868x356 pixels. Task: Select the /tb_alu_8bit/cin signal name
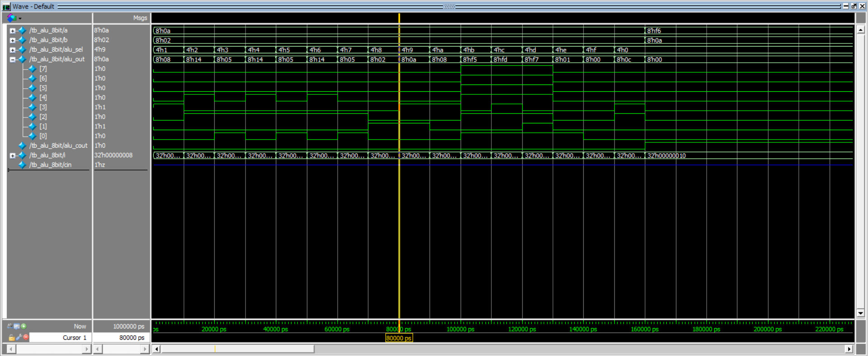50,165
